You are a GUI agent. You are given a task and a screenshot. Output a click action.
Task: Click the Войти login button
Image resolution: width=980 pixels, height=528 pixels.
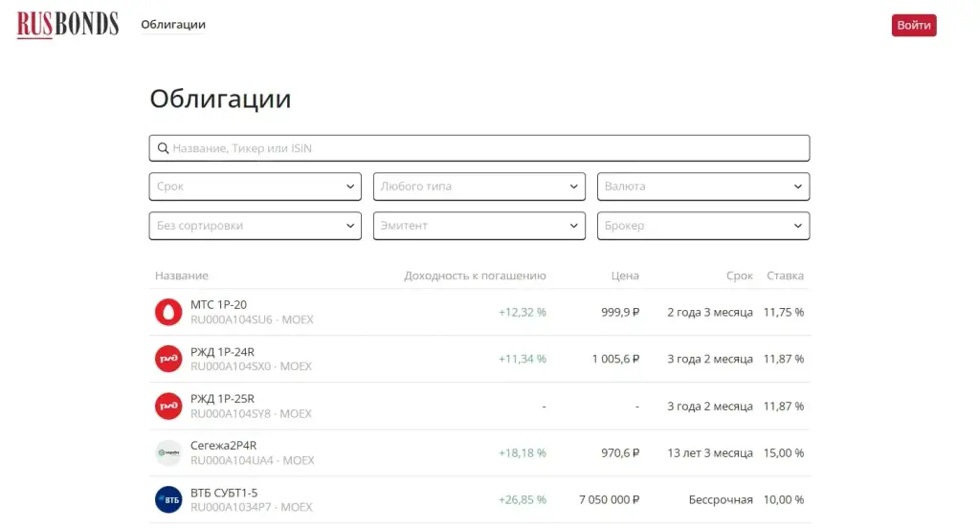pos(914,25)
